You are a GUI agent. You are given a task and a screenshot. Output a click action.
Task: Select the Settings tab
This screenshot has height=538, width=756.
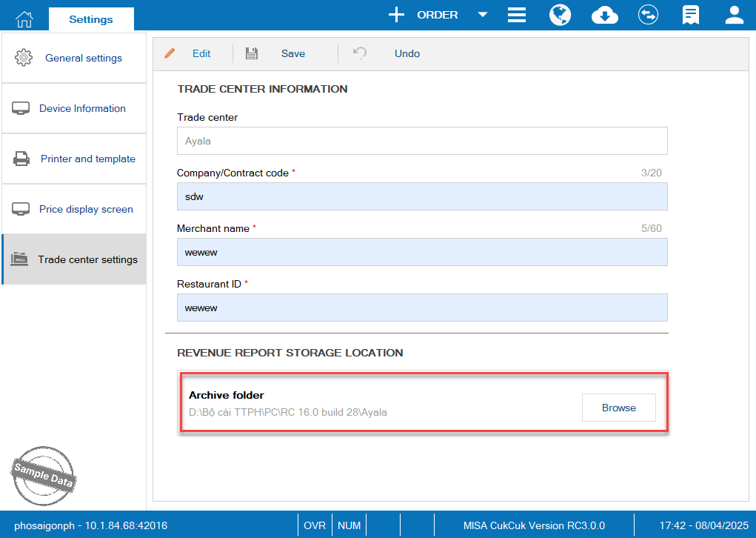click(91, 19)
